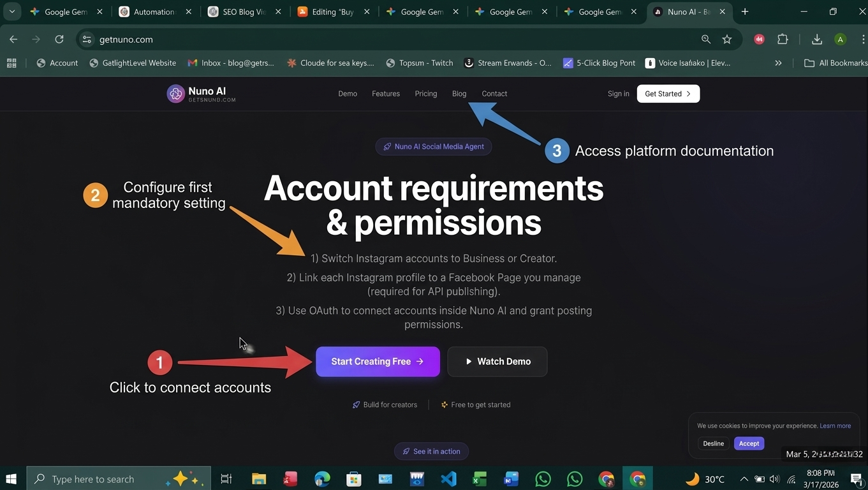Switch to the SEO Blog tab

[243, 11]
